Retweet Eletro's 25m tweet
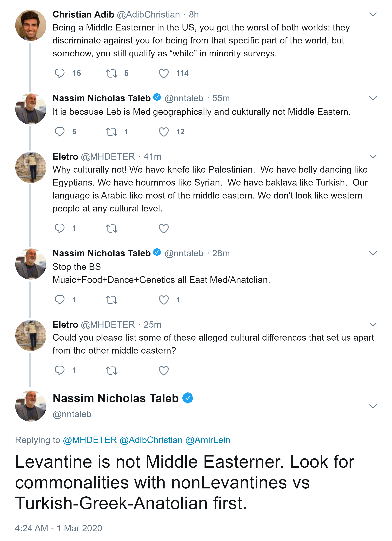This screenshot has width=392, height=541. coord(111,370)
